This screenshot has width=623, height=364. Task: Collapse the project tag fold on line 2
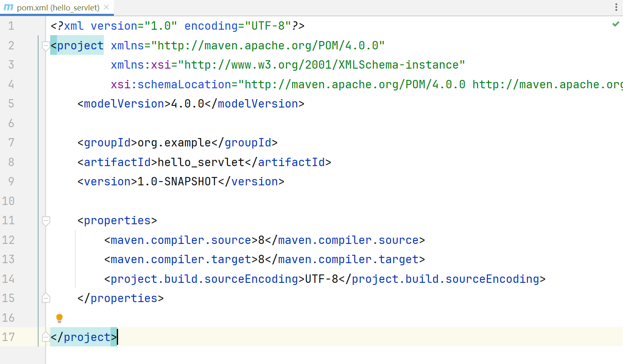46,46
